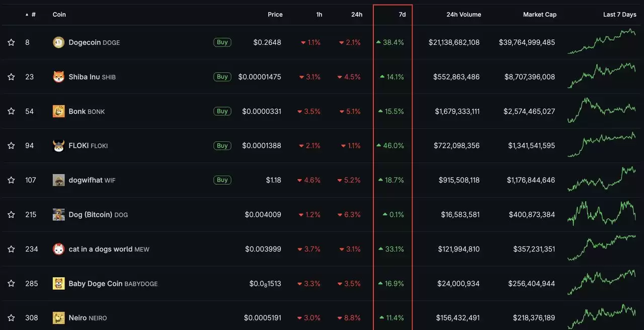Viewport: 644px width, 330px height.
Task: Toggle the favorite star for Baby Doge Coin
Action: click(x=11, y=284)
